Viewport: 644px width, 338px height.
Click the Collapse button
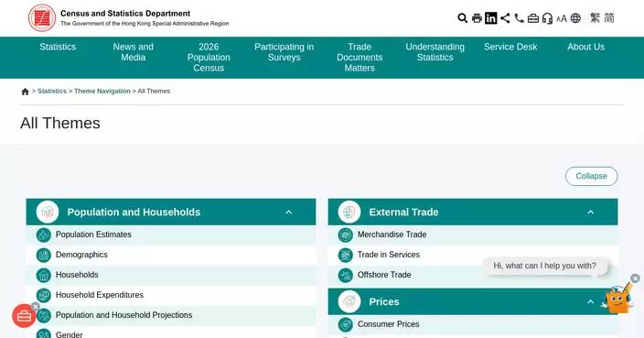coord(592,176)
